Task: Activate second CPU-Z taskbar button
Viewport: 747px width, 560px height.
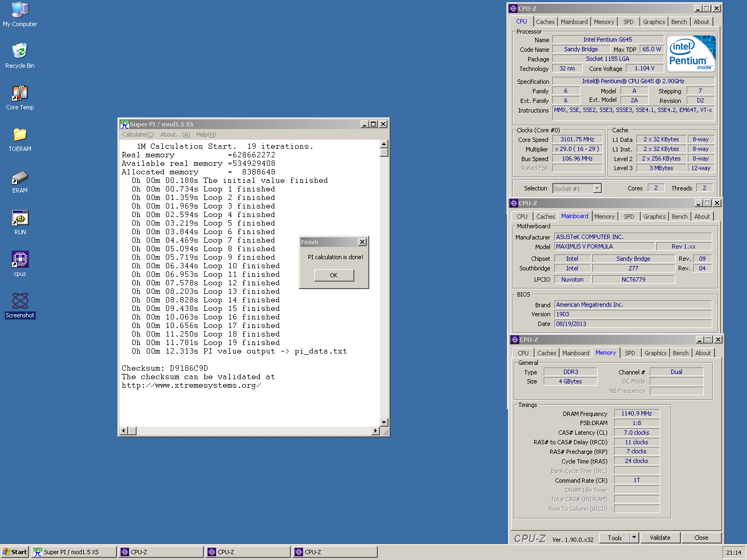Action: point(248,552)
